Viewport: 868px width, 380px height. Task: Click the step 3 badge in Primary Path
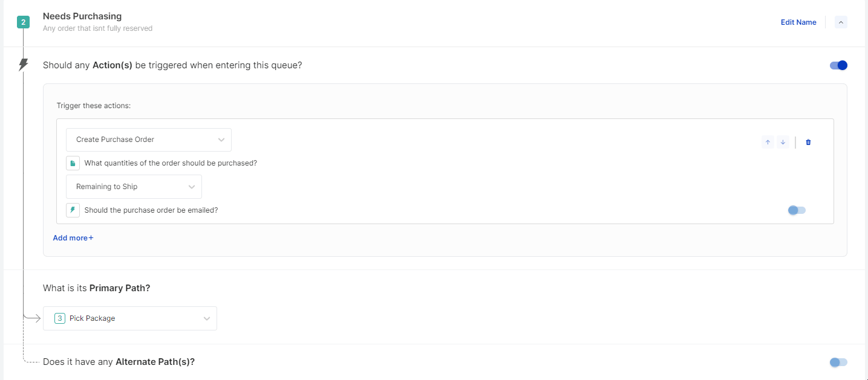[60, 318]
